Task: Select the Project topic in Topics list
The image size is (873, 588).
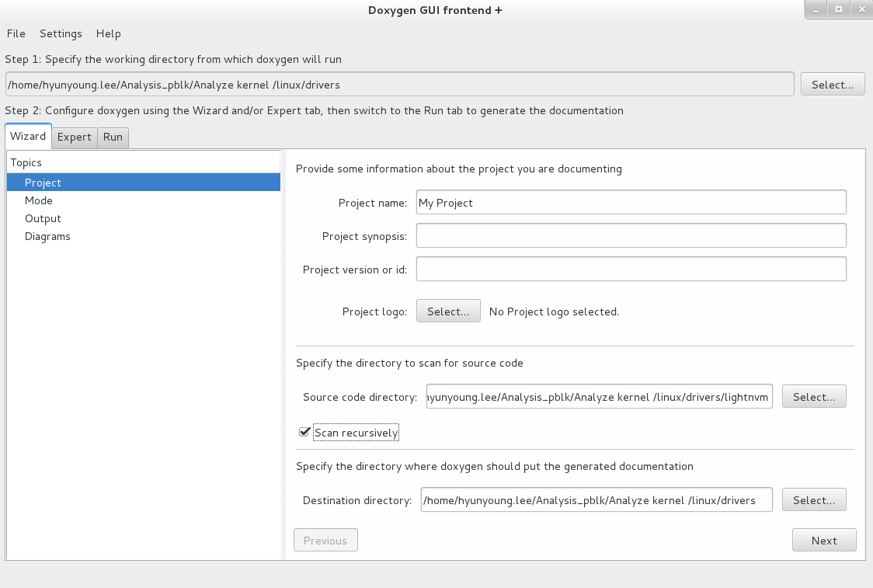Action: (x=43, y=182)
